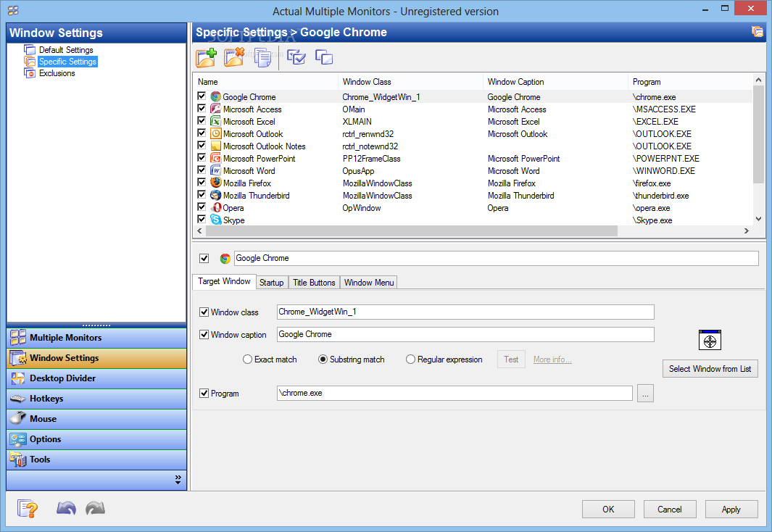Click the Microsoft Outlook Notes icon
Image resolution: width=772 pixels, height=532 pixels.
point(215,146)
